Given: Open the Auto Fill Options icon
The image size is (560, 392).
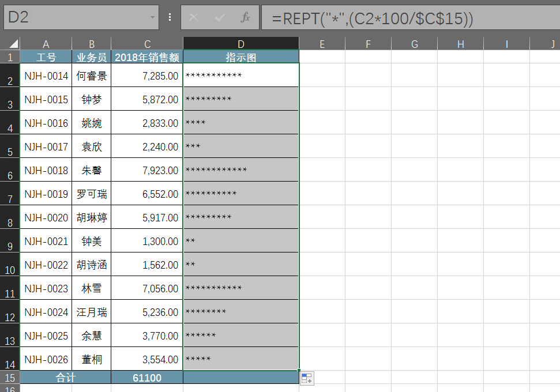Looking at the screenshot, I should click(x=307, y=378).
